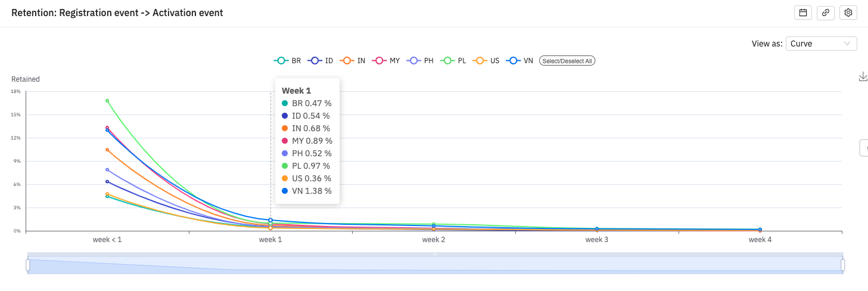Click the week 4 axis label
The height and width of the screenshot is (291, 868).
point(760,239)
